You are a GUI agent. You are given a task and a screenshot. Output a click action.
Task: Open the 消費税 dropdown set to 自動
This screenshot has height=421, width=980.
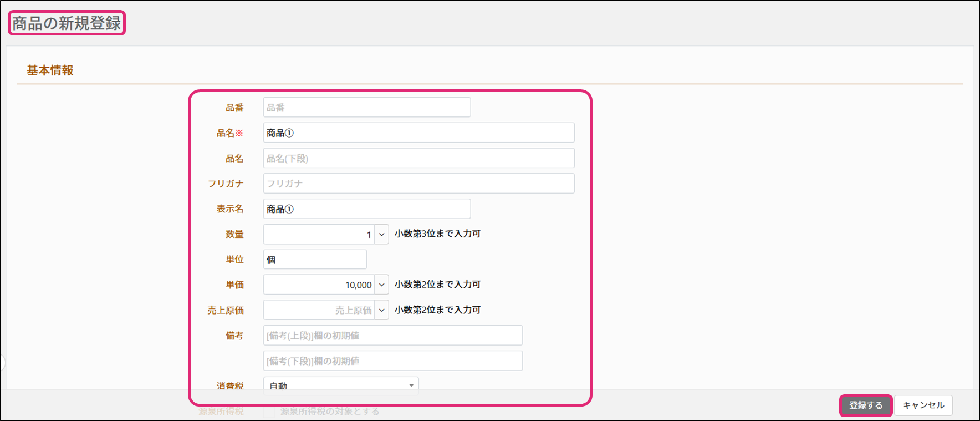pos(340,384)
